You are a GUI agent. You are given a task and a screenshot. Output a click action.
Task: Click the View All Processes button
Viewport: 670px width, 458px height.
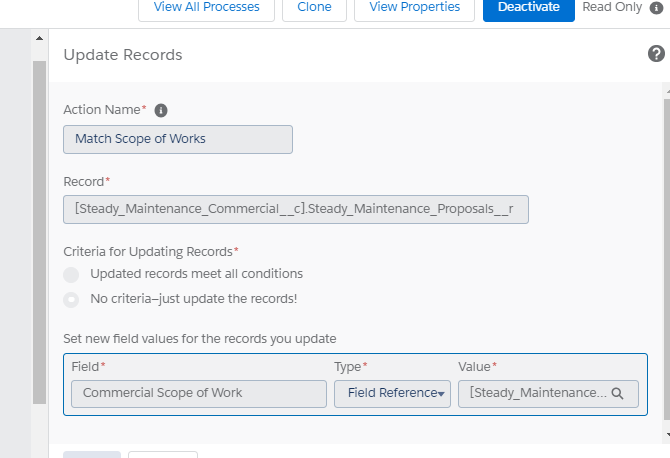click(x=206, y=8)
